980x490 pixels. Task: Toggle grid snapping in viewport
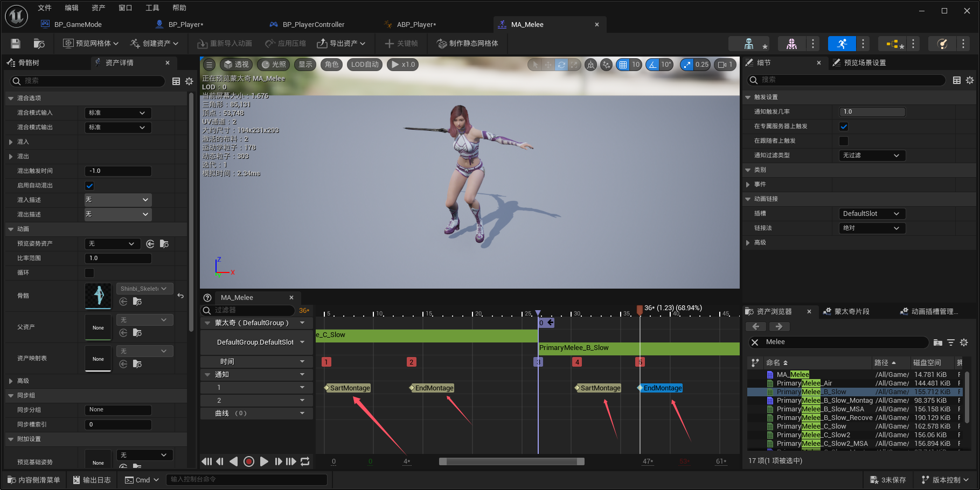point(623,65)
